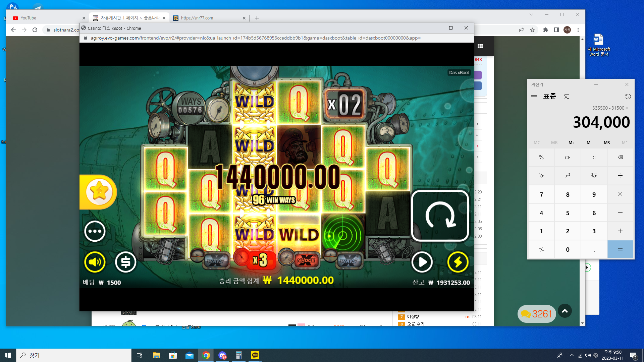Bookmark the page with the star icon

(x=532, y=30)
